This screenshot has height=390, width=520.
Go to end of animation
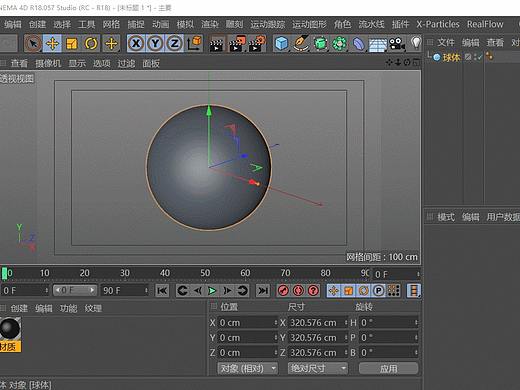coord(263,291)
